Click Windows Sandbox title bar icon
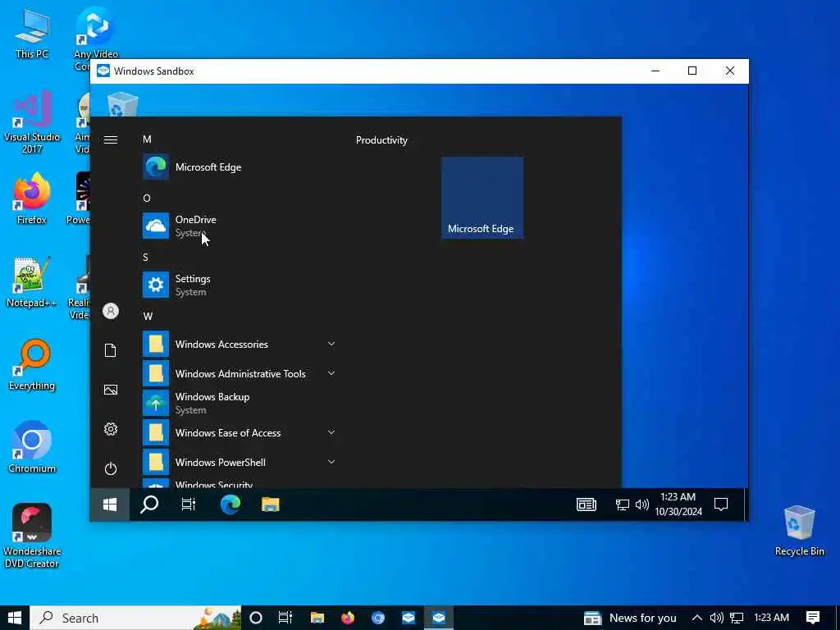The height and width of the screenshot is (630, 840). [103, 71]
